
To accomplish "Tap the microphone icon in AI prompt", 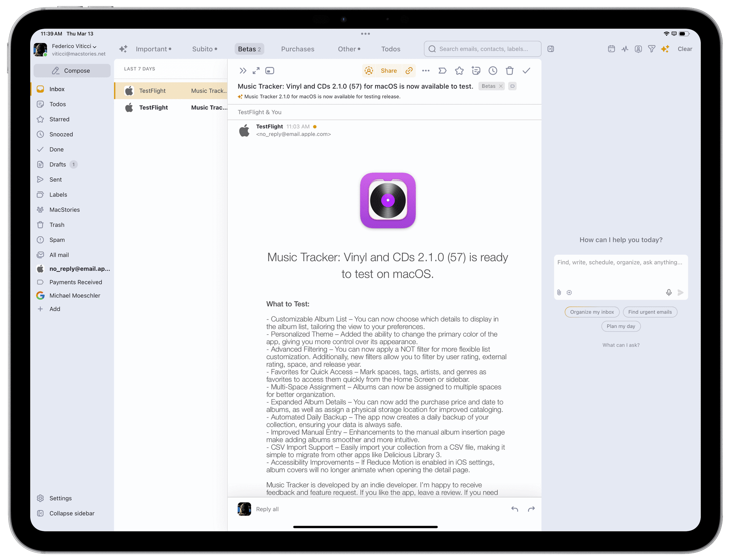I will 669,292.
